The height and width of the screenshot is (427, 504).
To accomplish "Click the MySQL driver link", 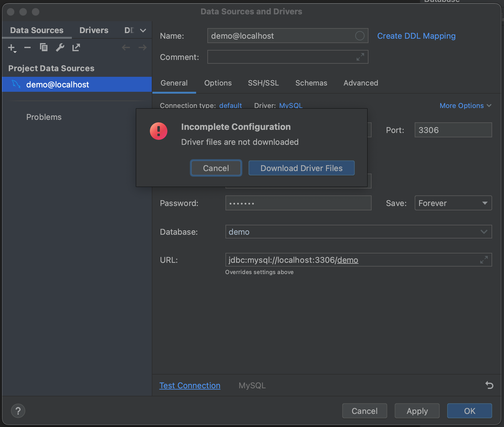I will pos(291,106).
